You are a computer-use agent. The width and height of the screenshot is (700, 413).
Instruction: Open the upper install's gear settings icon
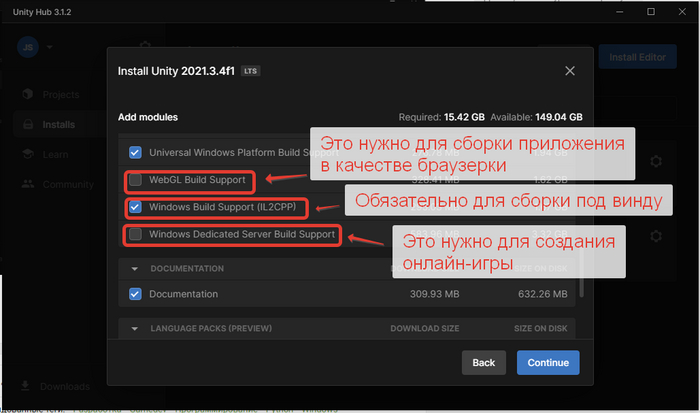[x=656, y=161]
